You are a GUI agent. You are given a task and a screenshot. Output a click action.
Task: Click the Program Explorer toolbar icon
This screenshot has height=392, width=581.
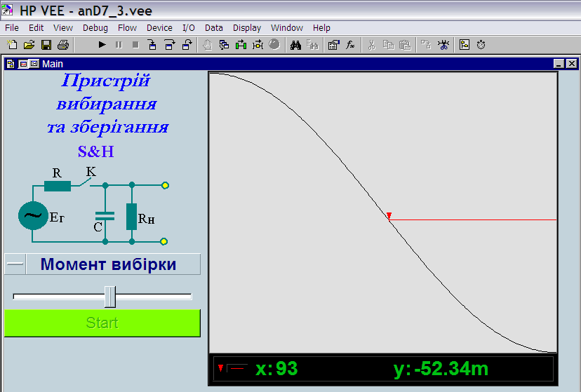tap(465, 45)
